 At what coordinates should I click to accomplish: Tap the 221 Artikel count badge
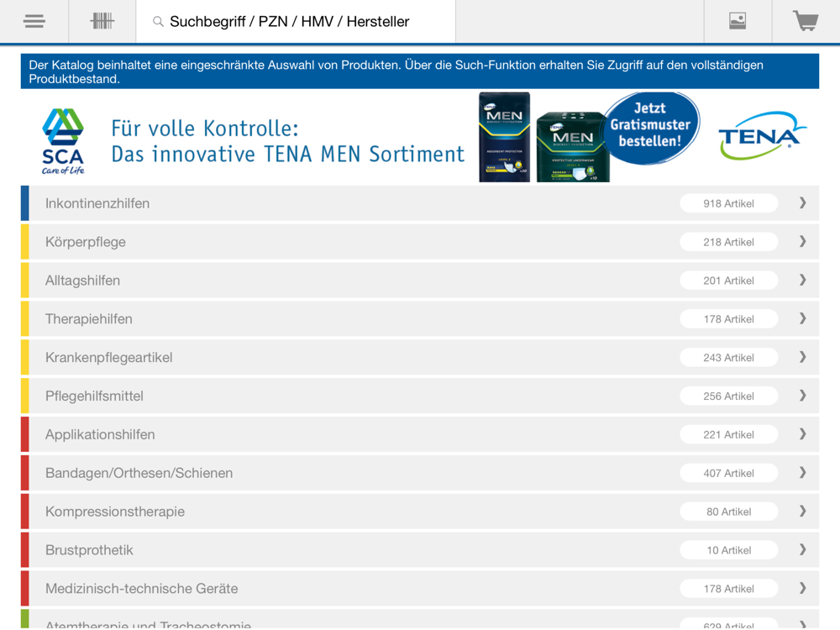[x=728, y=434]
